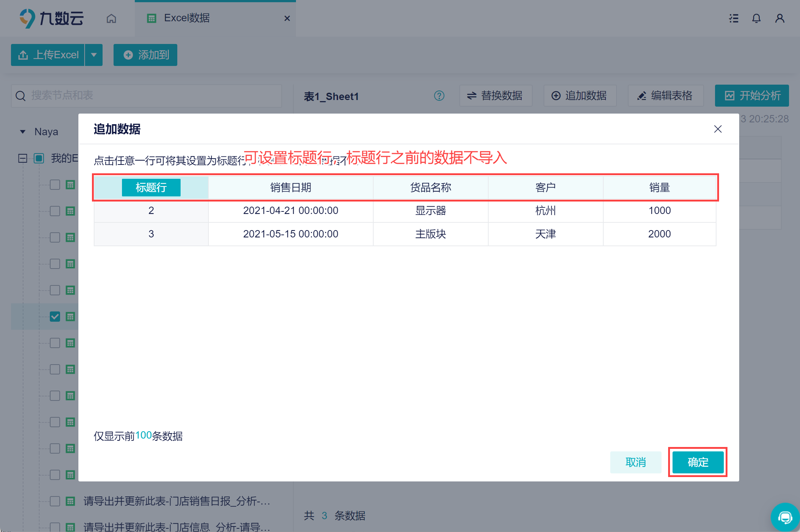
Task: Close the Excel数据 tab
Action: click(287, 18)
